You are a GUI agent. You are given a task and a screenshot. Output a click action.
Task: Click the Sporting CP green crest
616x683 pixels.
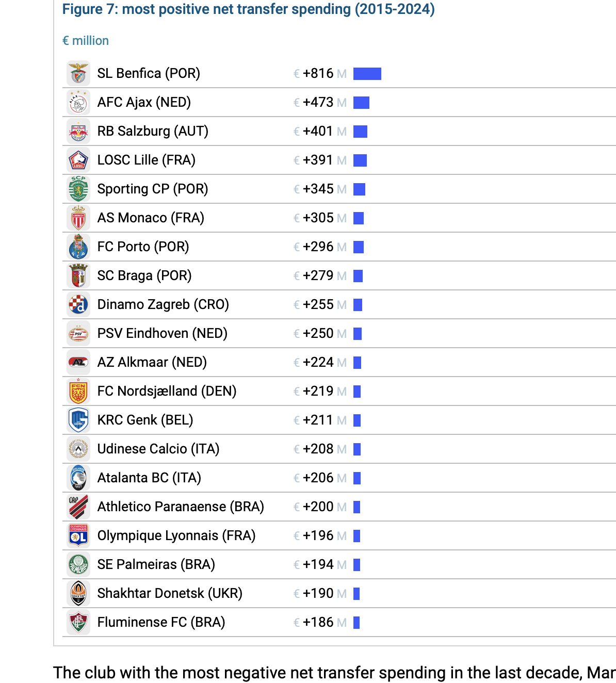point(78,189)
